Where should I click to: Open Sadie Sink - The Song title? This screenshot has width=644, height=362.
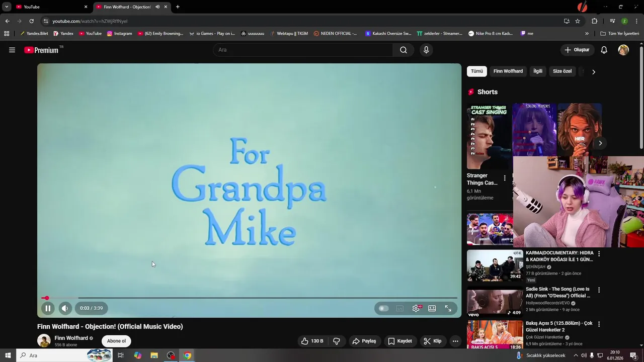[558, 293]
